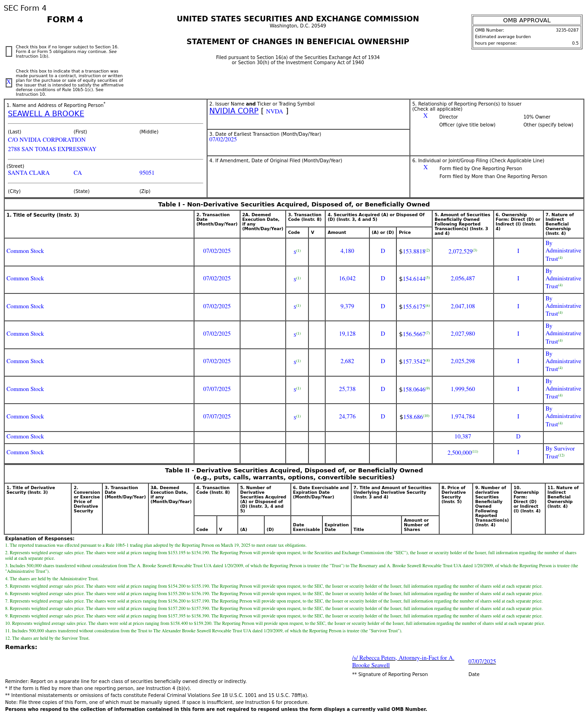Click the amount 25,738
Screen dimensions: 588x723
click(x=347, y=389)
